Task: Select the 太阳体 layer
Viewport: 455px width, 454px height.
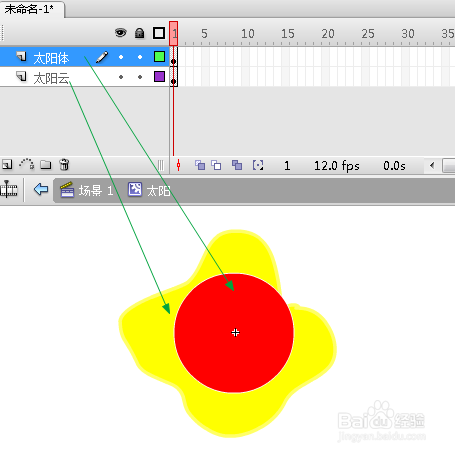Action: [x=85, y=57]
